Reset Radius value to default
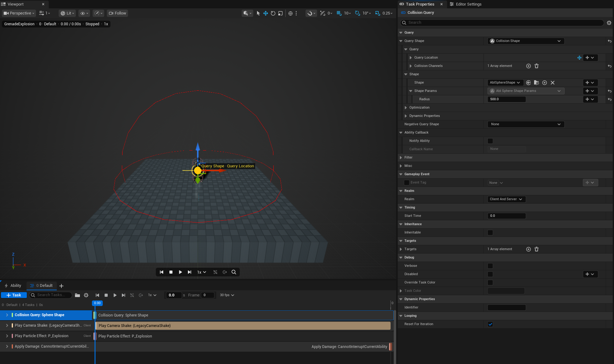The width and height of the screenshot is (614, 364). pos(610,99)
